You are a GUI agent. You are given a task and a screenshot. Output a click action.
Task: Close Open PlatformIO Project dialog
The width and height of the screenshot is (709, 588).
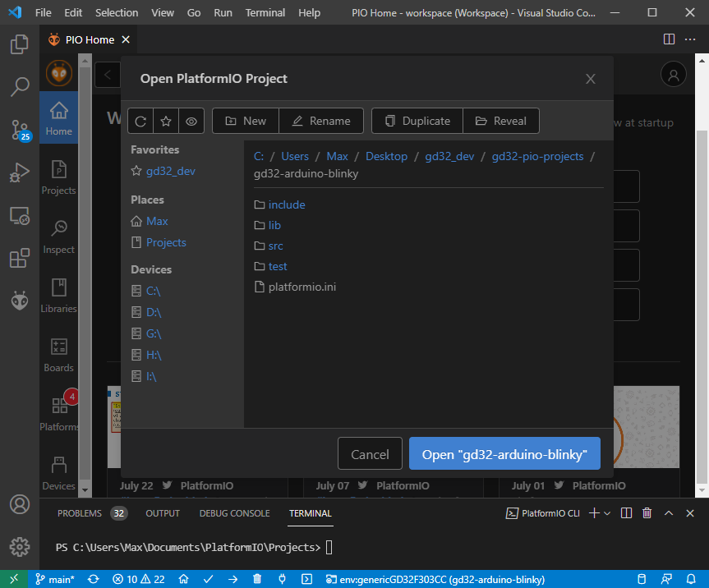point(591,79)
